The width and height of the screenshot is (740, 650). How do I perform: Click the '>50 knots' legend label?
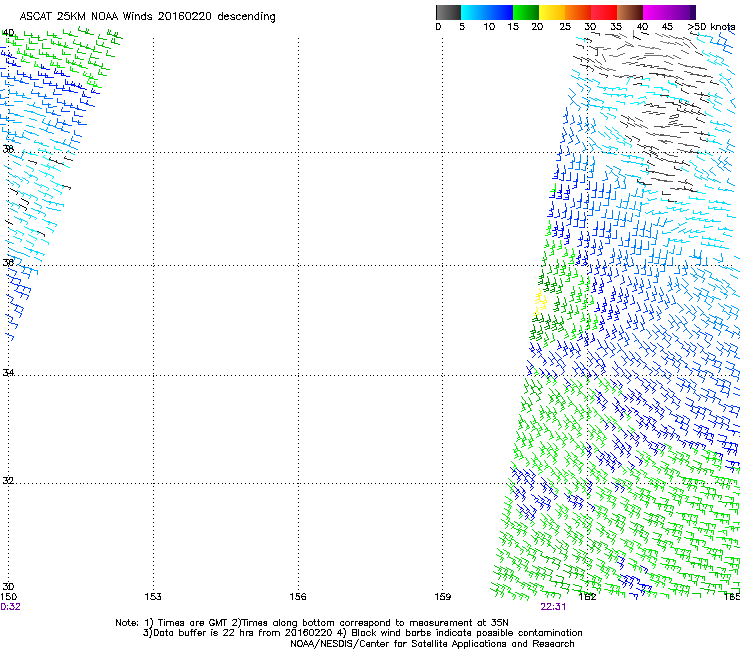pyautogui.click(x=711, y=26)
